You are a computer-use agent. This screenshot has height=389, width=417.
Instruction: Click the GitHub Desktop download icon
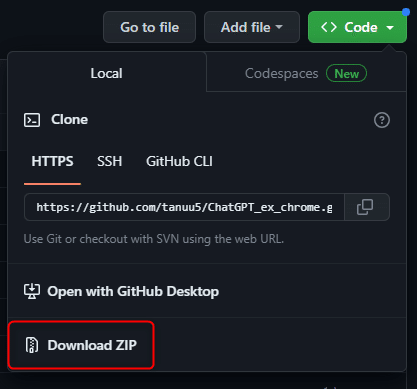coord(32,291)
